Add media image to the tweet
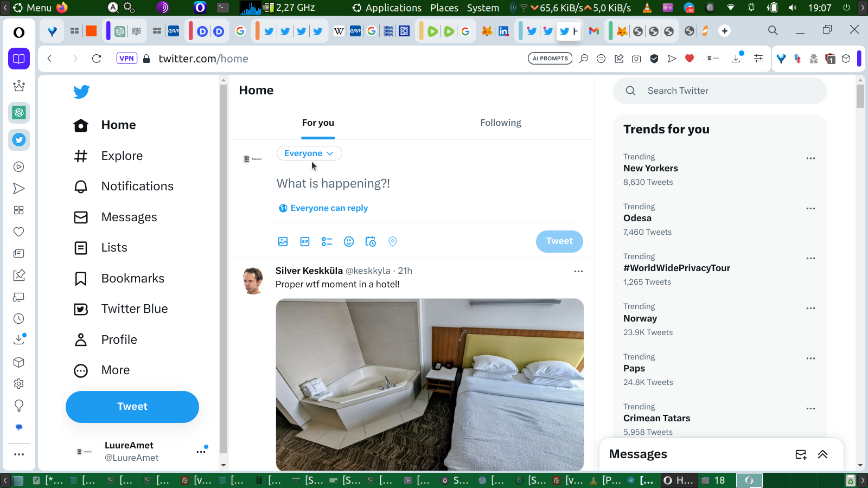 (283, 242)
